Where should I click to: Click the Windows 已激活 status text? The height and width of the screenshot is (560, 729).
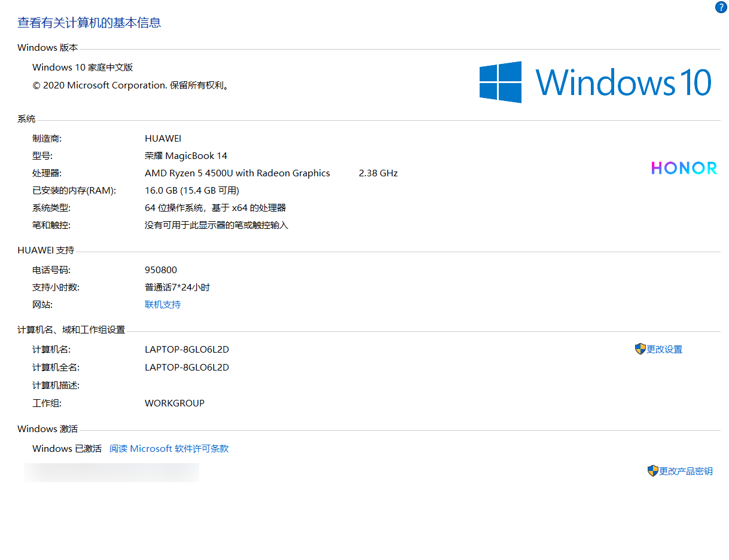(x=67, y=449)
